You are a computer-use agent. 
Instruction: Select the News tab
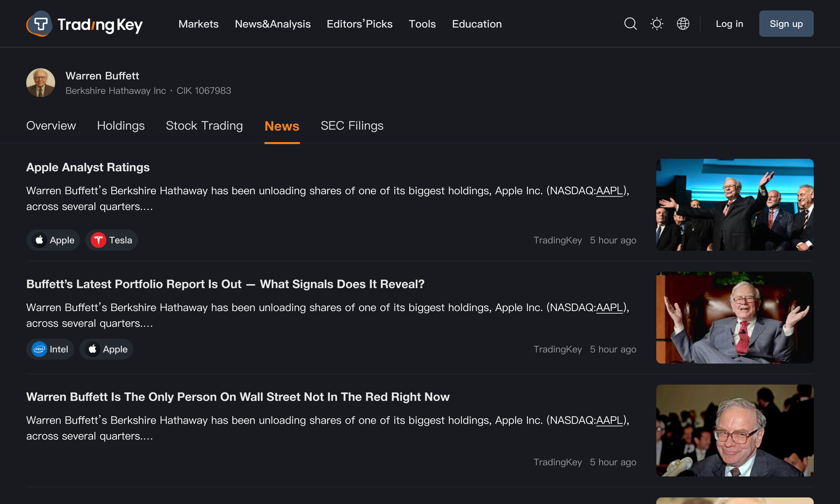[x=282, y=126]
